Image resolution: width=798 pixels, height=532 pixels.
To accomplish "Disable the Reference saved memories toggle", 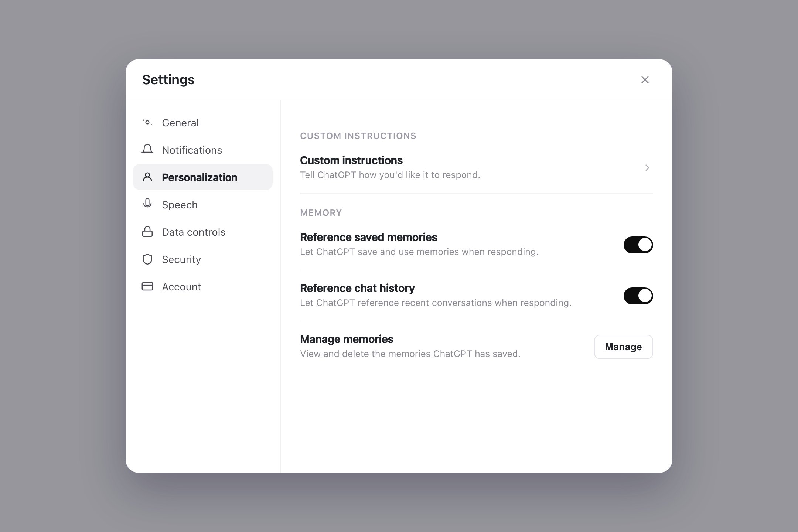I will [x=638, y=245].
